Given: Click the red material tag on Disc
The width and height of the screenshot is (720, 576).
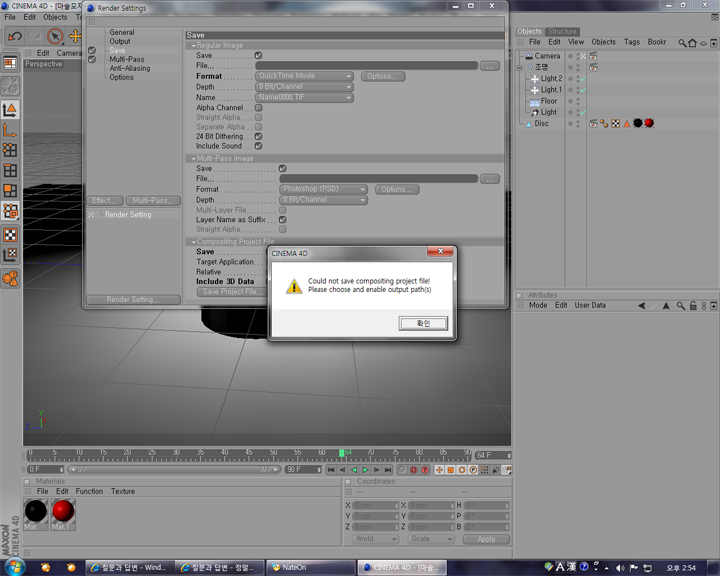Looking at the screenshot, I should pyautogui.click(x=649, y=123).
